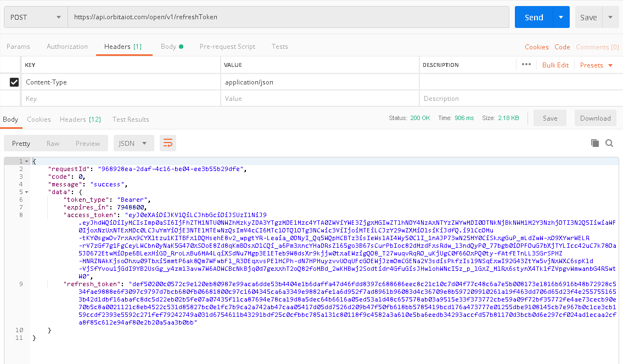623x364 pixels.
Task: Open the POST method dropdown
Action: click(x=35, y=18)
